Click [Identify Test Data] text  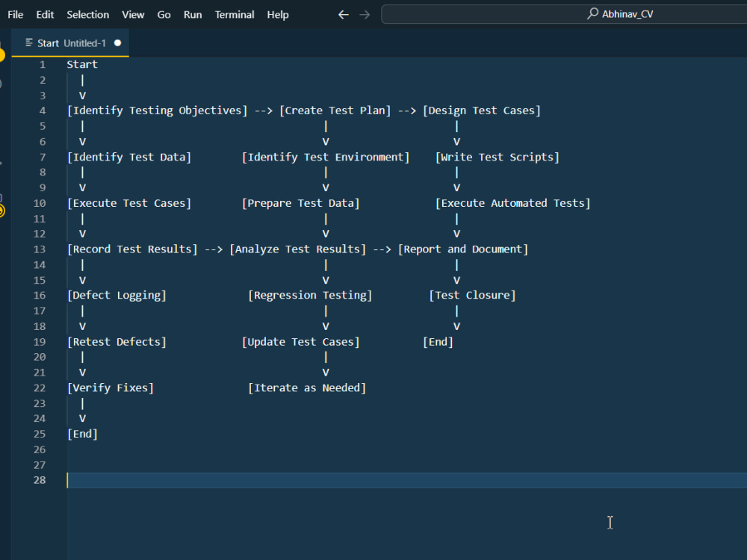coord(129,157)
